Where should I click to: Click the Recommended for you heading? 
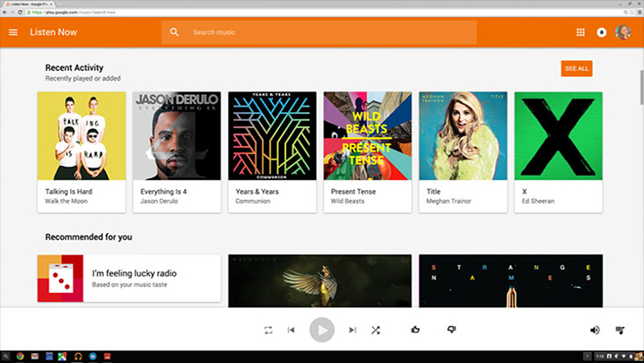(89, 237)
